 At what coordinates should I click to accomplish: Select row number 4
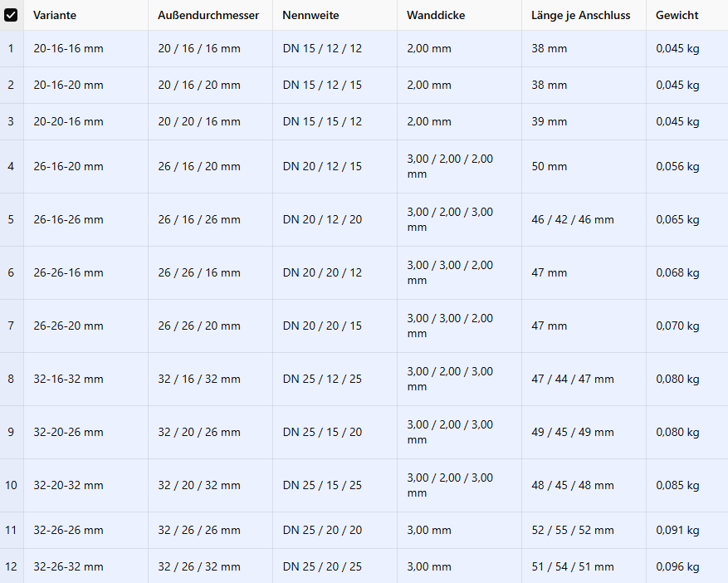(11, 167)
